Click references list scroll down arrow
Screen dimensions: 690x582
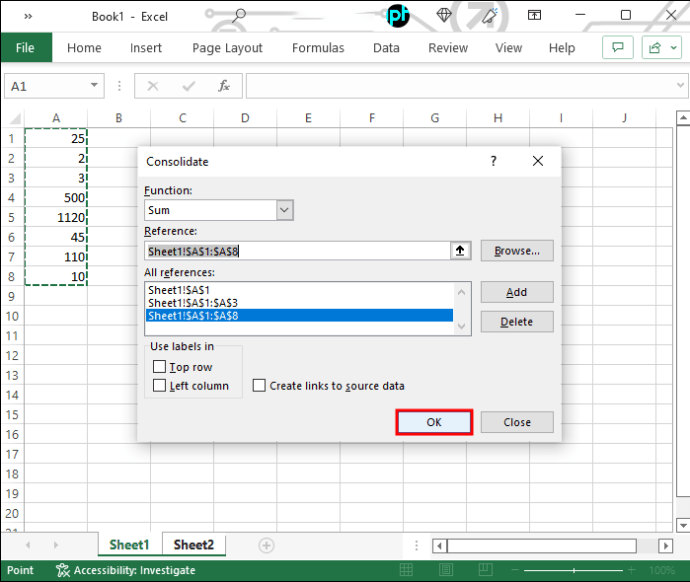(461, 326)
